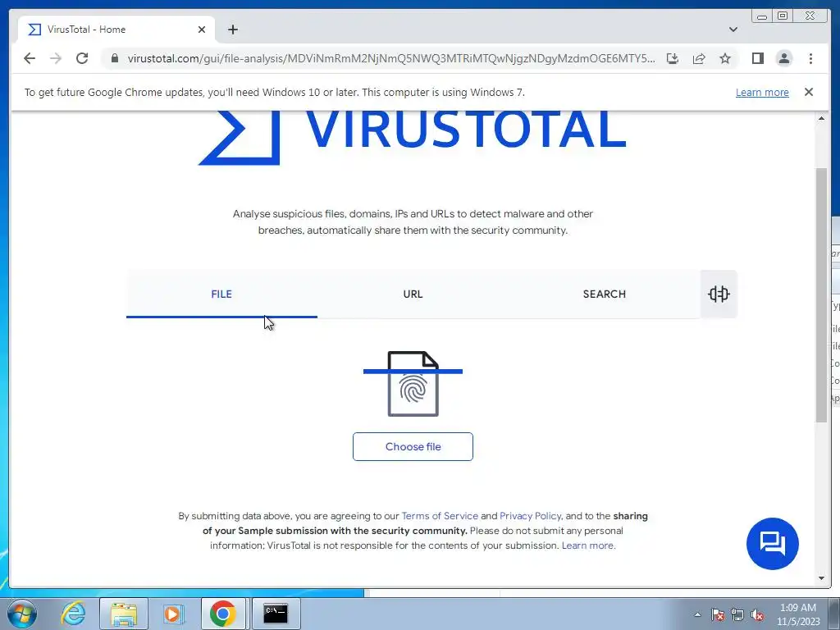Click the browser Forward arrow
The width and height of the screenshot is (840, 630).
[56, 58]
